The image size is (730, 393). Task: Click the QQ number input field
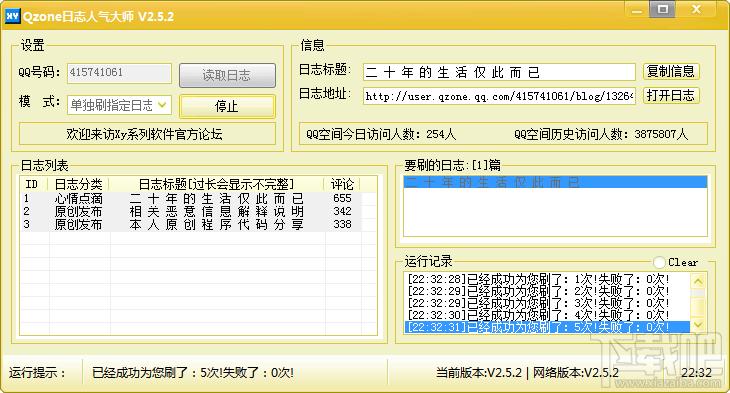pyautogui.click(x=119, y=73)
